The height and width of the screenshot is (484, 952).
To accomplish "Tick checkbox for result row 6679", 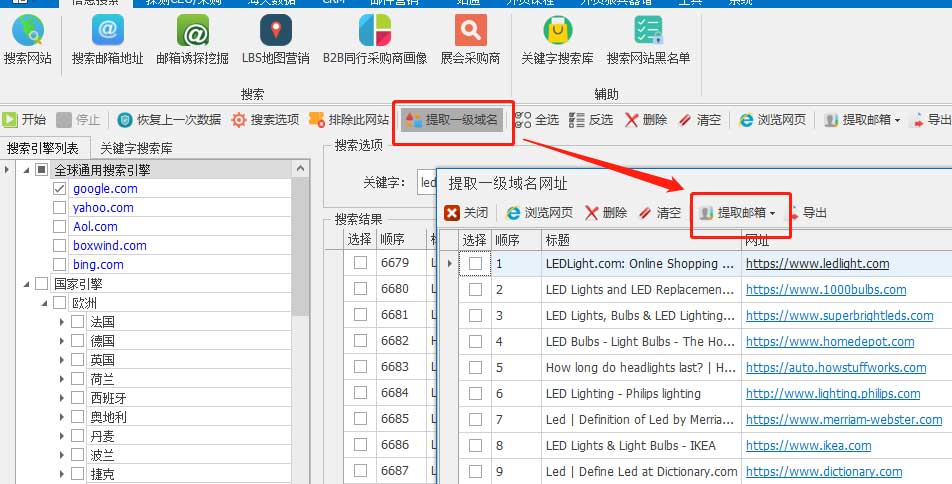I will (x=361, y=262).
